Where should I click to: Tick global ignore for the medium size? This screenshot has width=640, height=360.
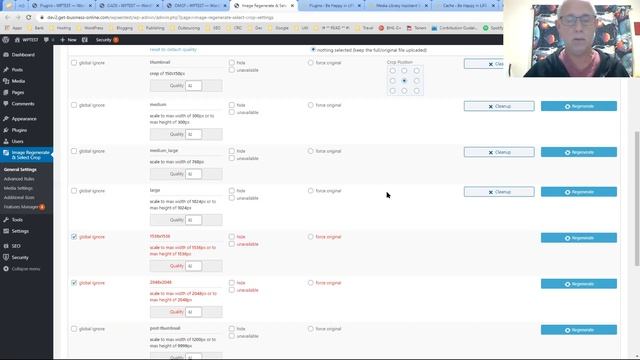click(x=74, y=105)
